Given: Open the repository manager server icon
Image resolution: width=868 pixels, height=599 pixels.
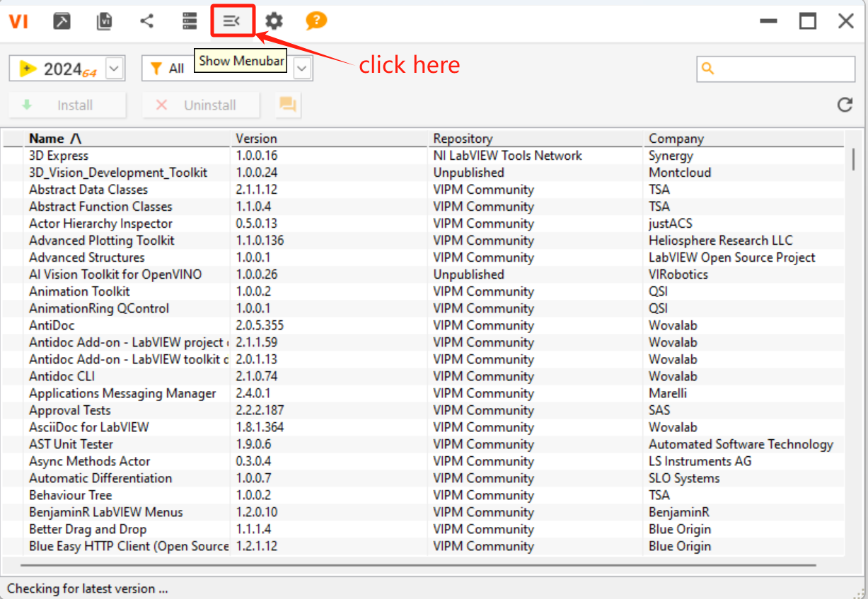Looking at the screenshot, I should coord(190,21).
